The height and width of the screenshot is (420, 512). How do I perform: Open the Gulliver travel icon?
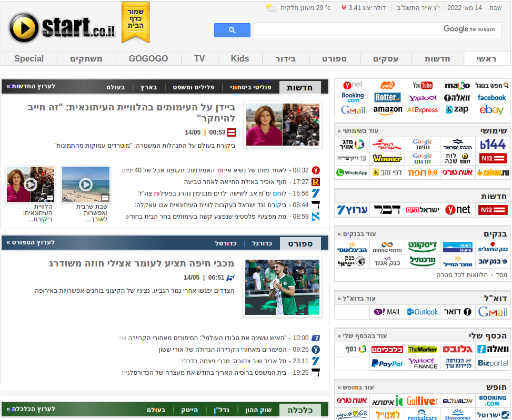[423, 401]
